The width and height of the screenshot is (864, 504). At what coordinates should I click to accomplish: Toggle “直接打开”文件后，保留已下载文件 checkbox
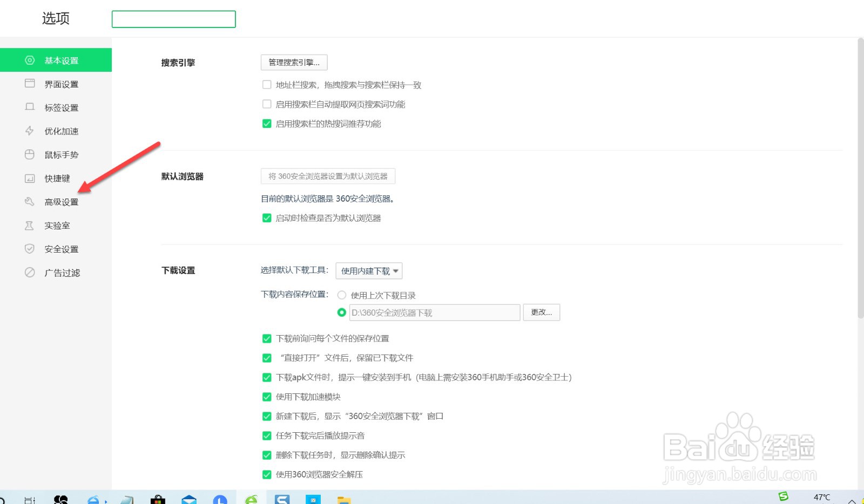[x=267, y=358]
